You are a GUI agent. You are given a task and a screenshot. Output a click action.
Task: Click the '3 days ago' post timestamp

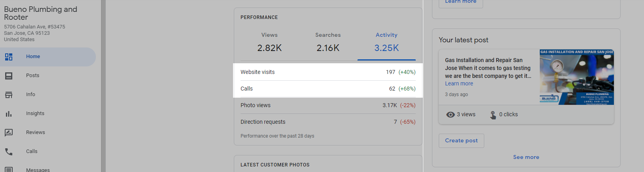coord(457,95)
